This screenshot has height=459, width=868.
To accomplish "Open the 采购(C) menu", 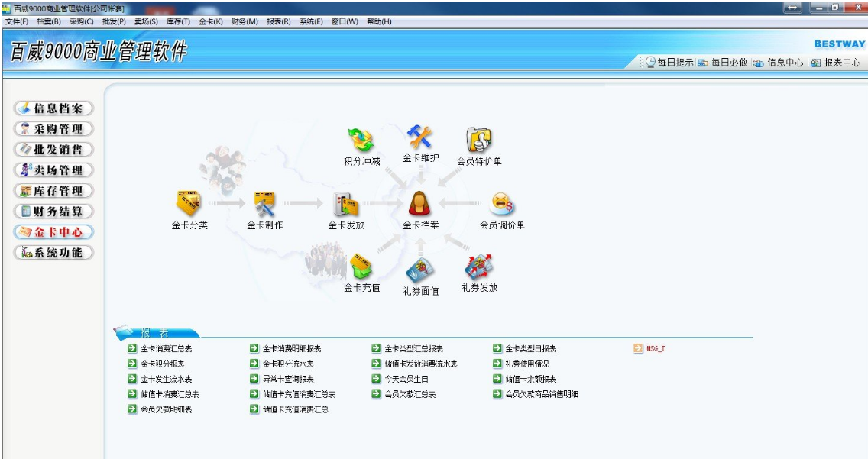I will click(81, 21).
